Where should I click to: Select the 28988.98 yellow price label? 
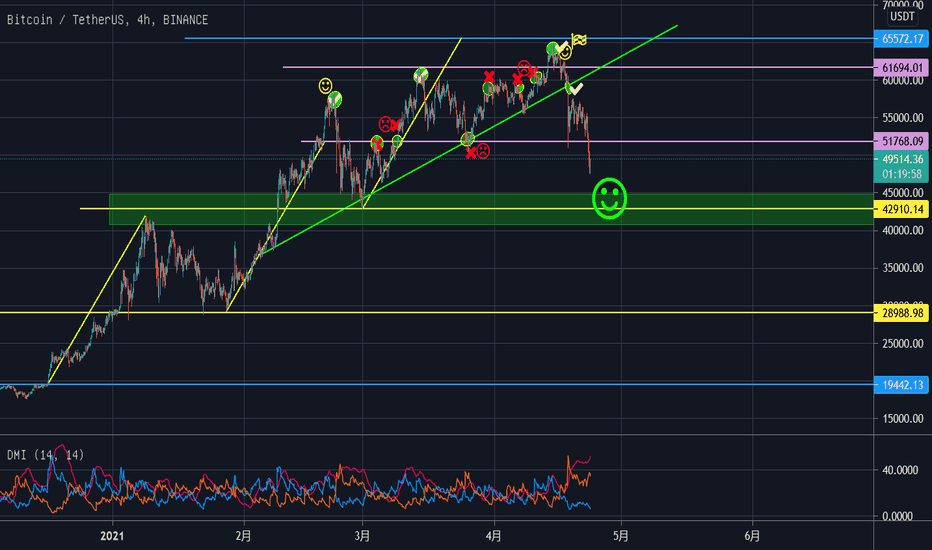click(902, 313)
